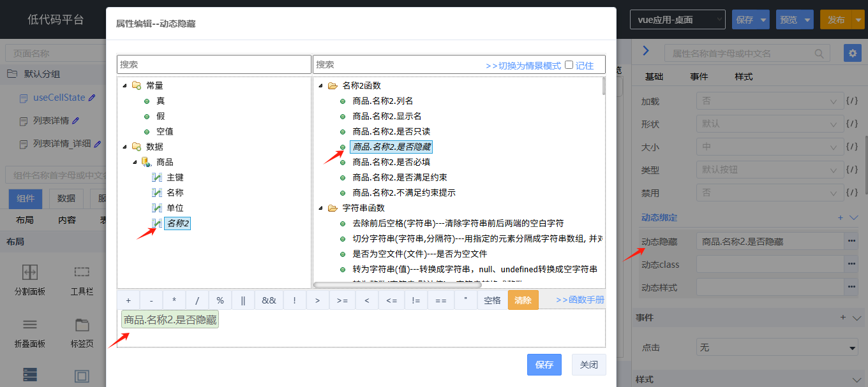Open the 点击 event dropdown showing 无
Image resolution: width=868 pixels, height=387 pixels.
point(777,347)
